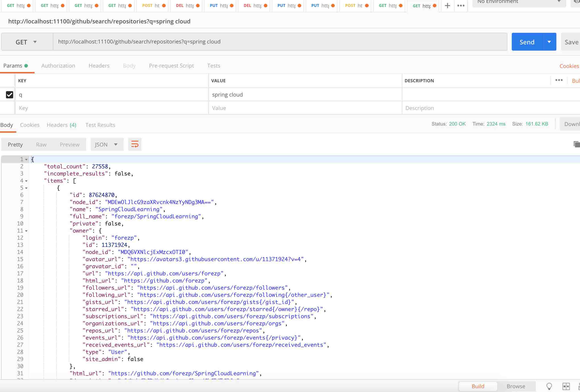Click the request URL input field
Screen dimensions: 580x392
tap(279, 42)
